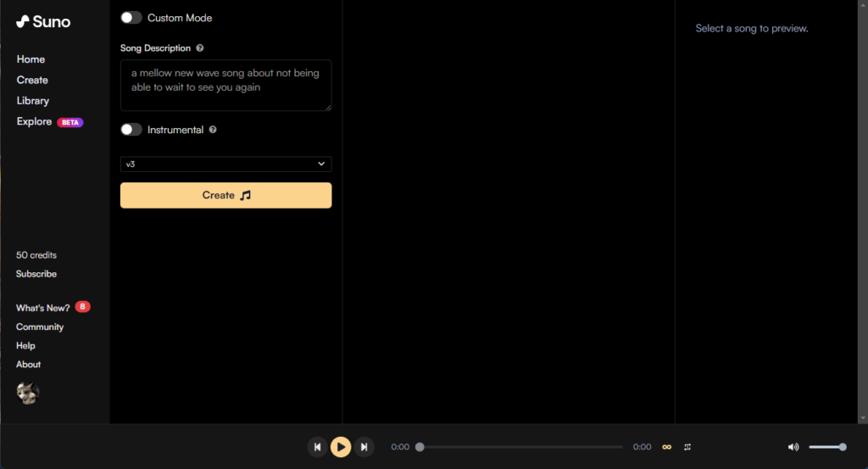Click the yellow Create button
868x469 pixels.
[225, 195]
